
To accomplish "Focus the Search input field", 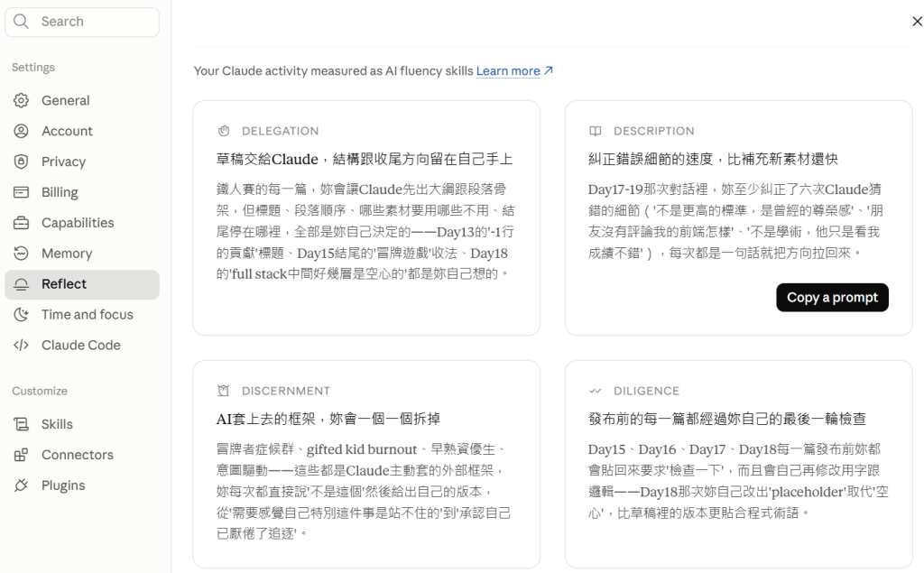I will pos(82,22).
